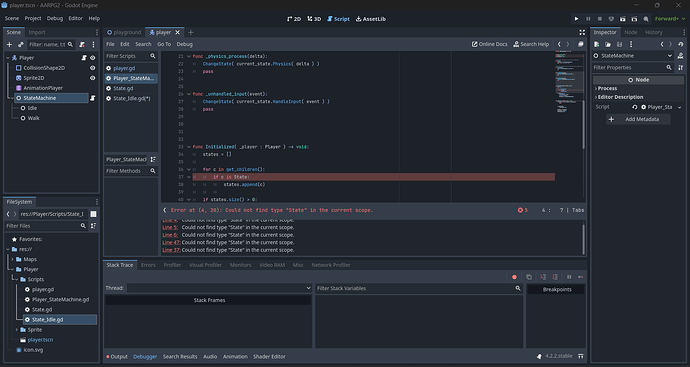The image size is (690, 367).
Task: Open the Online Docs link
Action: 489,44
